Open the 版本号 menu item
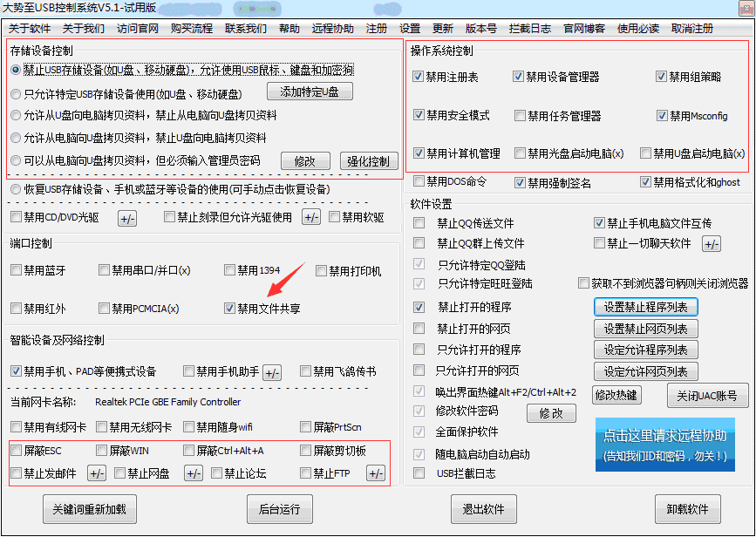Image resolution: width=756 pixels, height=537 pixels. [x=480, y=29]
